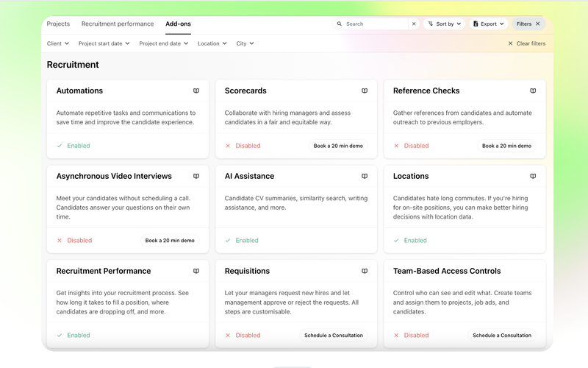
Task: Open the Recruitment Performance book icon
Action: tap(196, 272)
